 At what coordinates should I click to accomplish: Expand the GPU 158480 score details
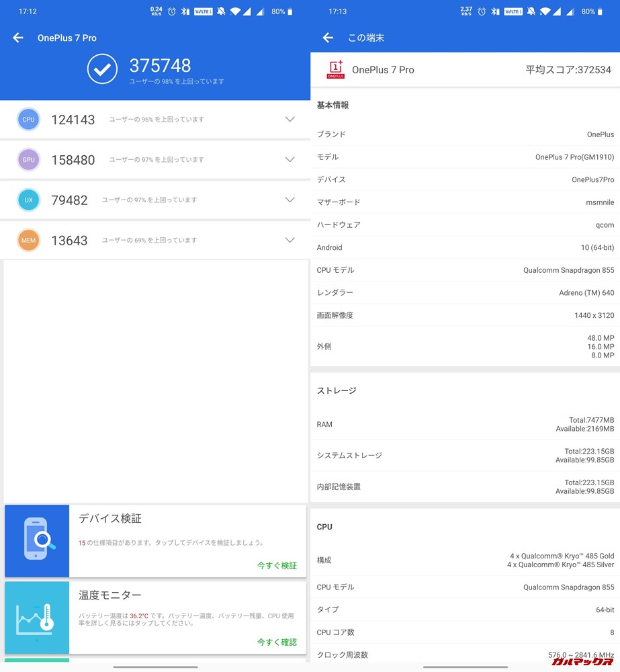pyautogui.click(x=290, y=159)
